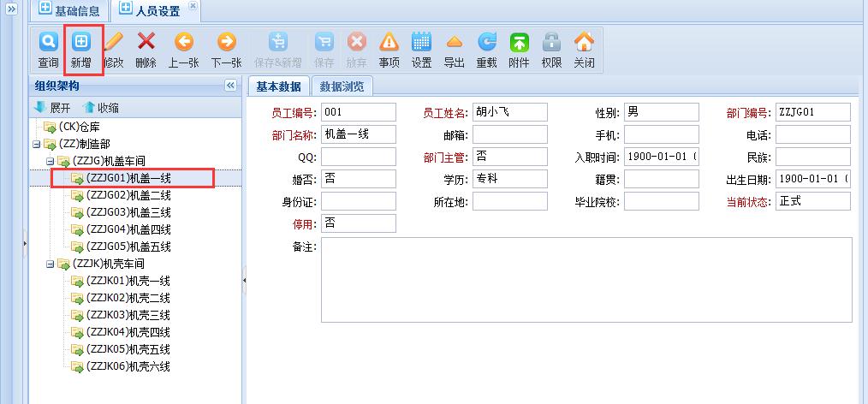The width and height of the screenshot is (868, 404).
Task: Click the 毕业院校 input field
Action: click(x=662, y=201)
